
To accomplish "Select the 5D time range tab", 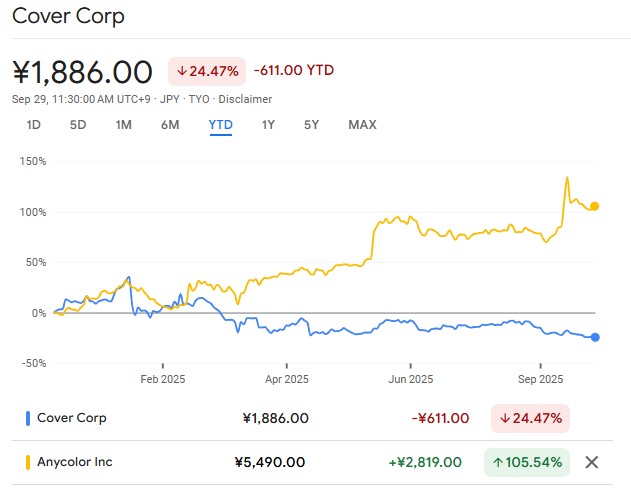I will [x=78, y=125].
